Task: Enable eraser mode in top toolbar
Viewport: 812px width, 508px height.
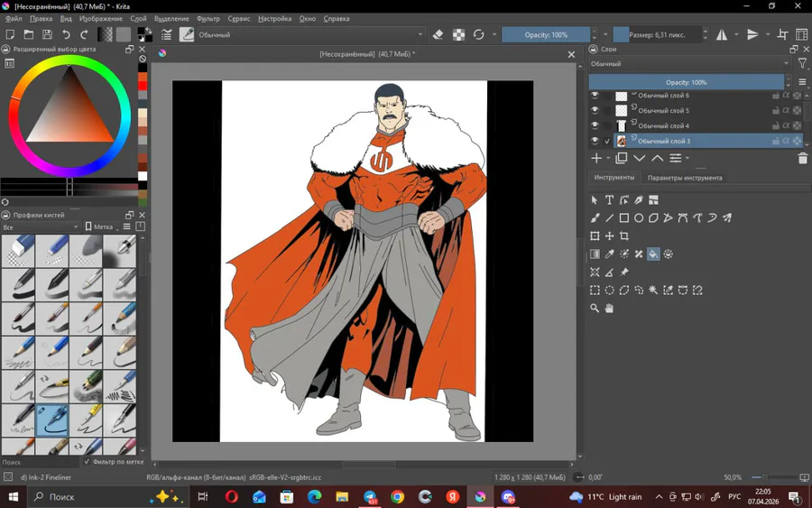Action: (438, 34)
